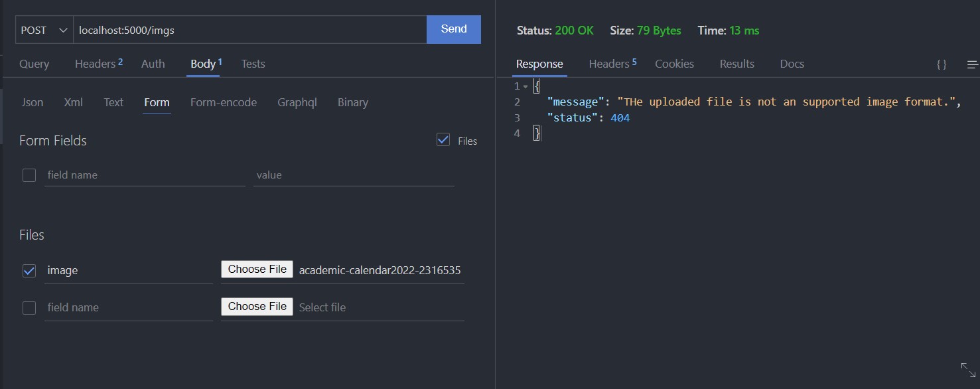Open the Auth tab
This screenshot has width=980, height=389.
tap(153, 63)
